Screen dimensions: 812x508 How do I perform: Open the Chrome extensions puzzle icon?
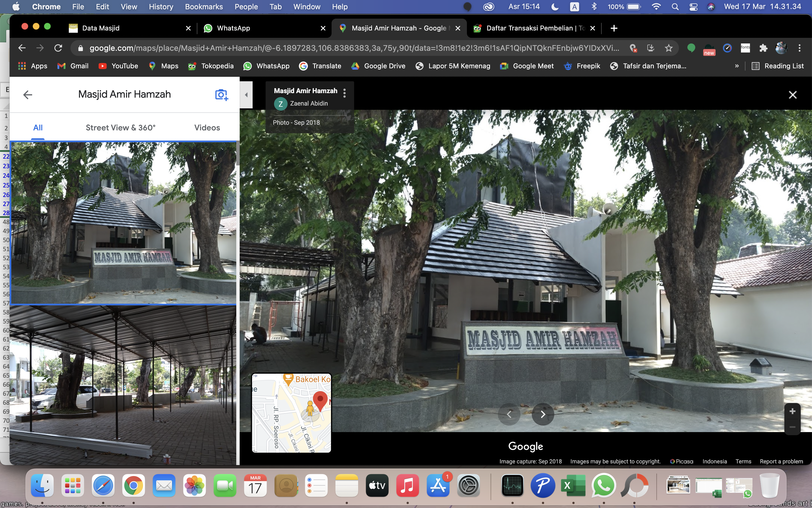[x=763, y=48]
